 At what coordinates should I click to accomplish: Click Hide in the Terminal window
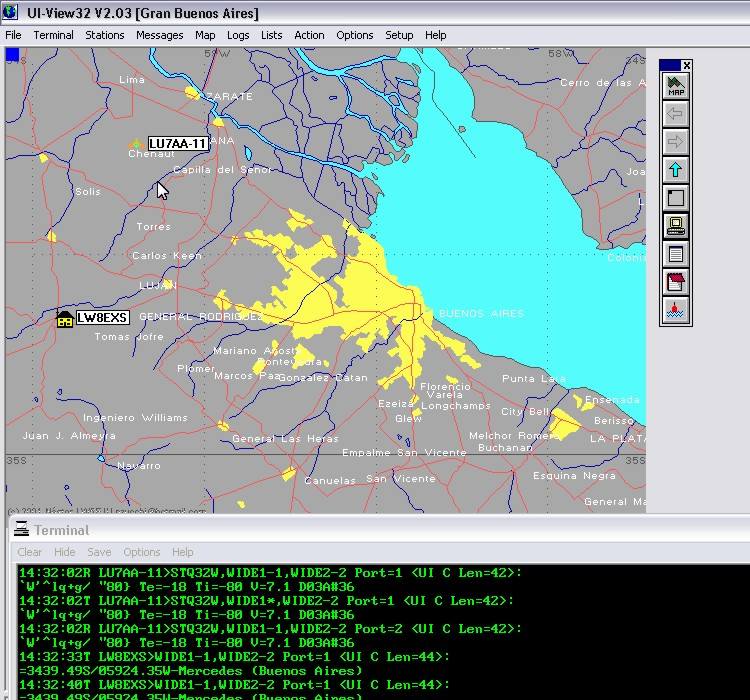[x=65, y=552]
